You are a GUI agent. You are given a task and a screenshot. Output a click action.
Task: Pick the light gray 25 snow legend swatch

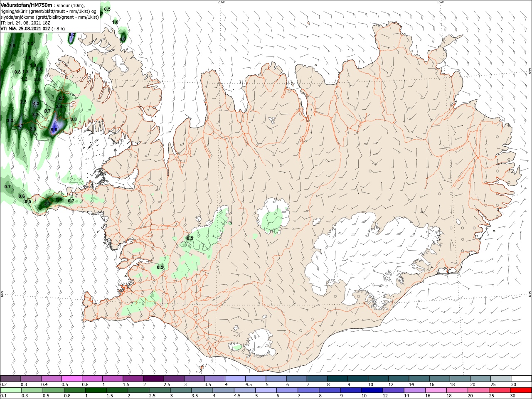[501, 379]
